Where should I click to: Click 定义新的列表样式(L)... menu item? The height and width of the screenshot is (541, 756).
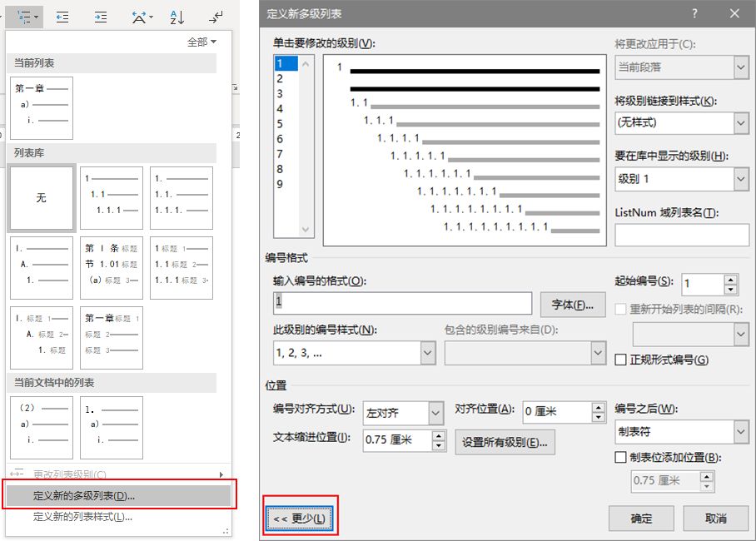pyautogui.click(x=119, y=517)
